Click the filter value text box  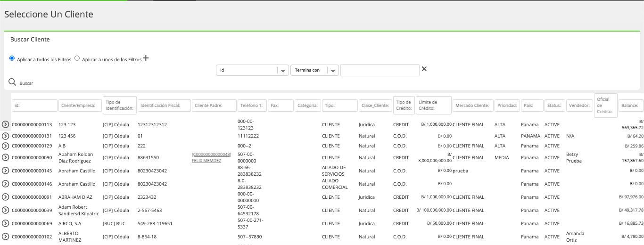pos(380,70)
